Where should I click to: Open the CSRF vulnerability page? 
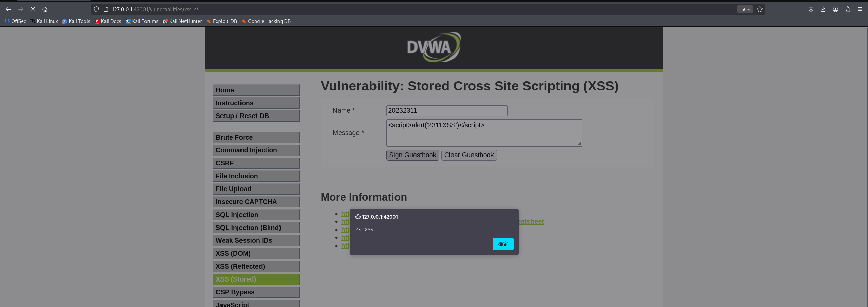click(256, 163)
